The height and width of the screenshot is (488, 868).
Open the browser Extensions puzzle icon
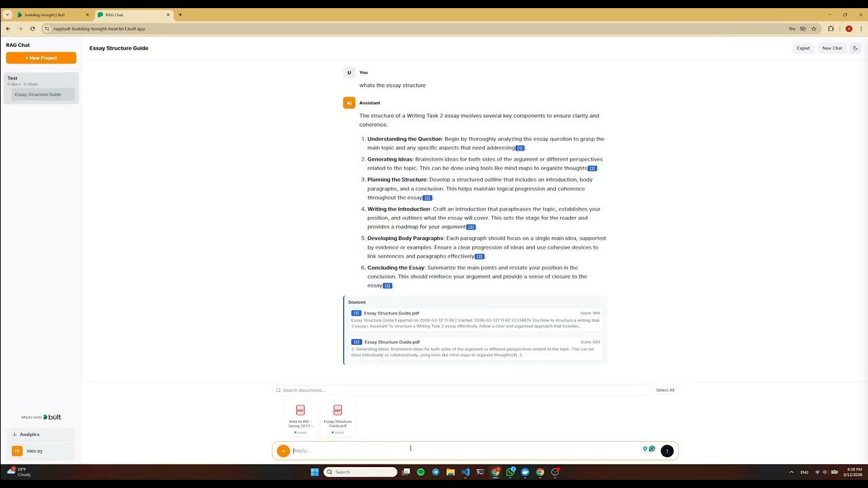[831, 28]
